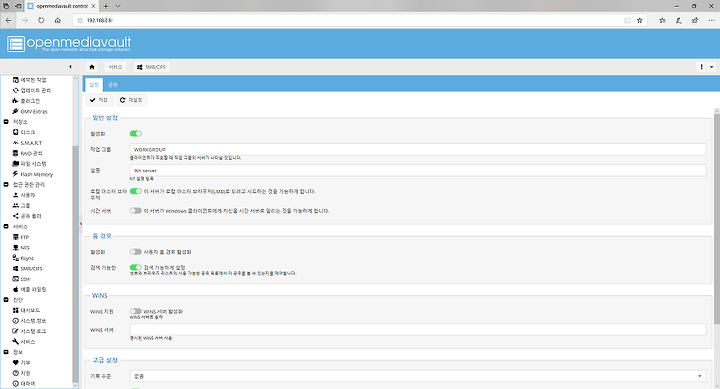Open the disk-icon entry above S.M.A.R.T.
This screenshot has width=720, height=389.
pyautogui.click(x=24, y=132)
